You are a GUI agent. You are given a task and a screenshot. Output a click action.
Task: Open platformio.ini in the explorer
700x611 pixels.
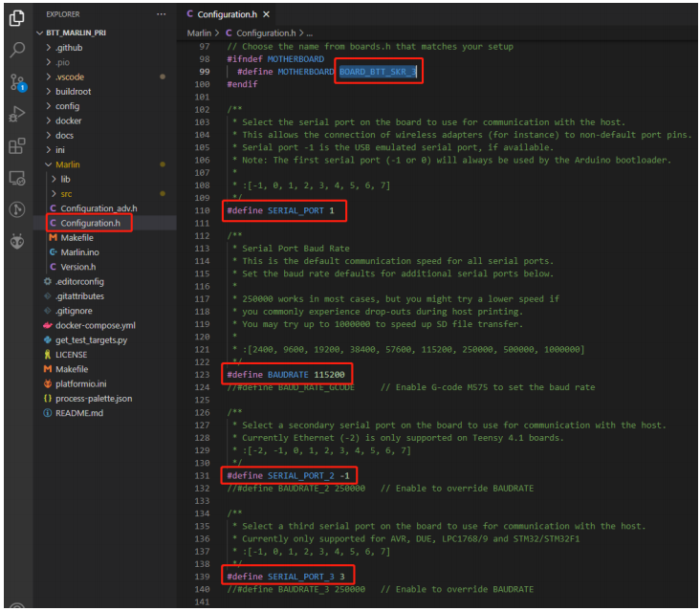pyautogui.click(x=80, y=383)
